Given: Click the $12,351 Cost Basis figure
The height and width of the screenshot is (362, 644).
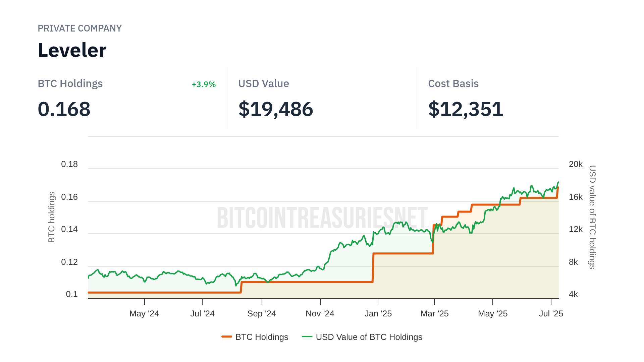Looking at the screenshot, I should 466,109.
